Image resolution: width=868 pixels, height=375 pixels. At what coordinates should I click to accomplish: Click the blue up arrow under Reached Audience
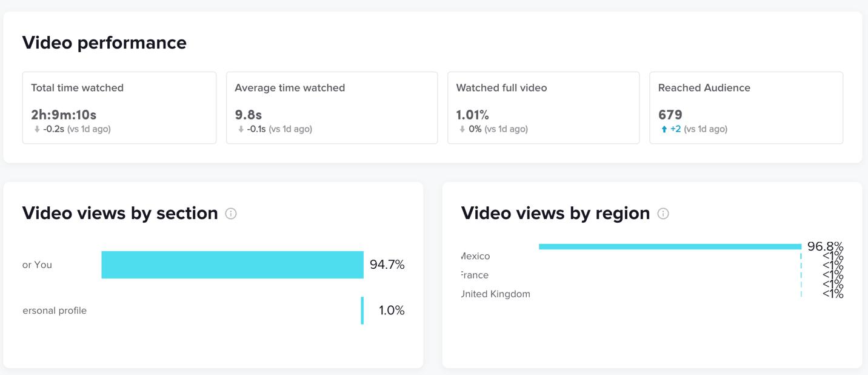[x=664, y=129]
